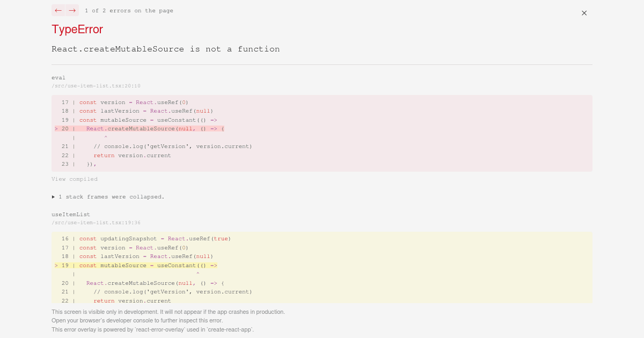Select the useItemList frame label
This screenshot has width=644, height=338.
click(71, 214)
